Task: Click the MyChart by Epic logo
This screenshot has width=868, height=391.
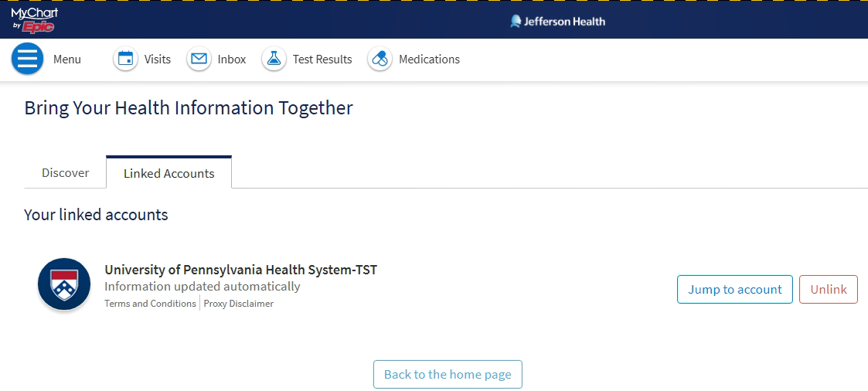Action: (x=34, y=20)
